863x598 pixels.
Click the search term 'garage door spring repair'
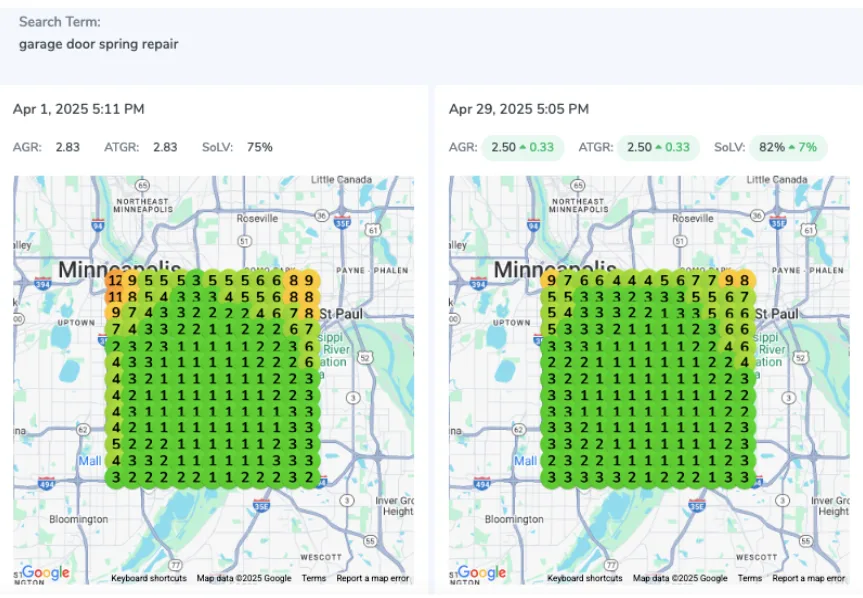click(98, 44)
